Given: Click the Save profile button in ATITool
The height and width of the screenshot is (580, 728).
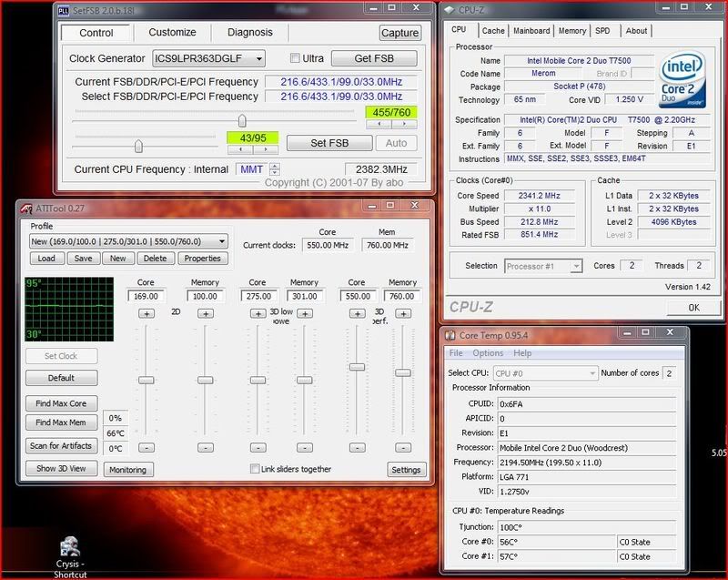Looking at the screenshot, I should (83, 259).
